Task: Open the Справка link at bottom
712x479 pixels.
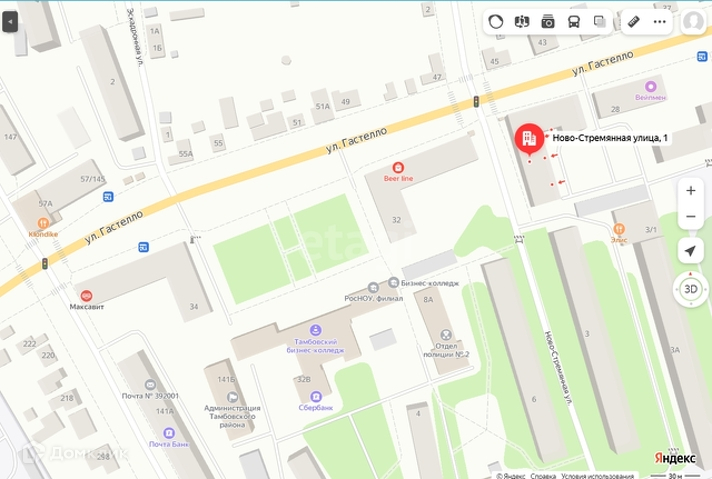Action: (x=543, y=476)
